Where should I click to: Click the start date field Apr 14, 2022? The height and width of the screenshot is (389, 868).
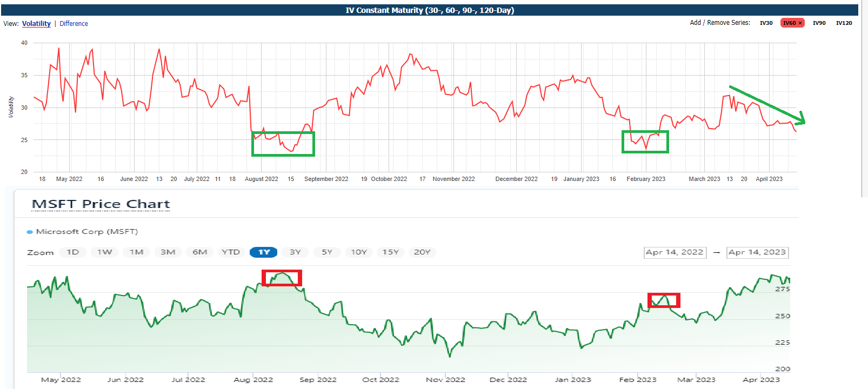coord(675,252)
